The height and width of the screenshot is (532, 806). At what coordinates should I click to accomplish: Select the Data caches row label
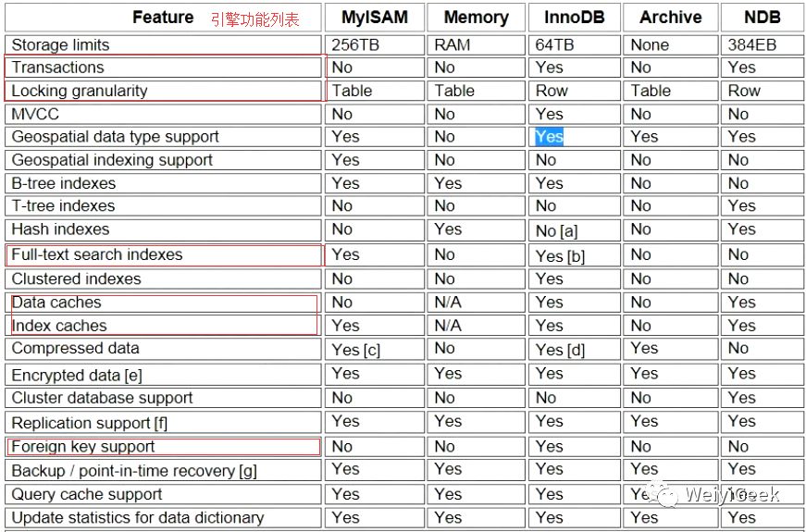[x=56, y=303]
